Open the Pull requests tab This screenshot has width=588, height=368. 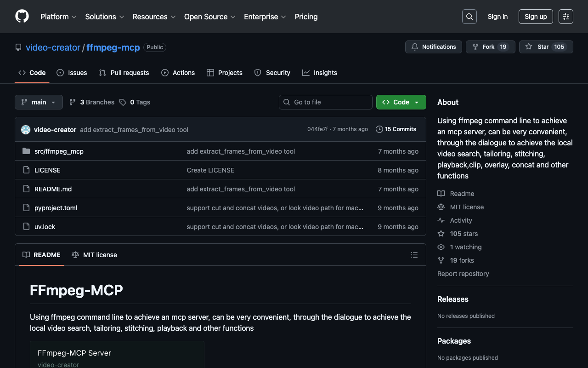point(124,73)
